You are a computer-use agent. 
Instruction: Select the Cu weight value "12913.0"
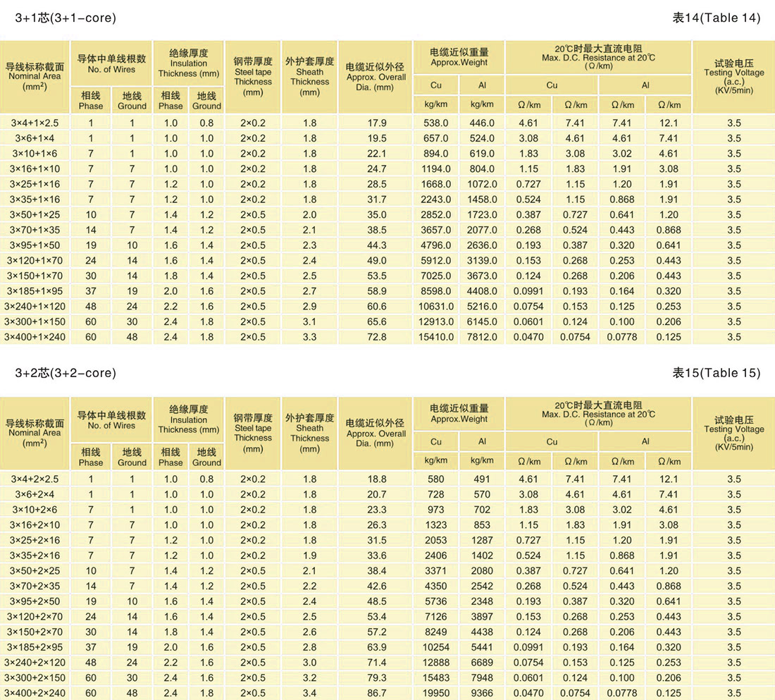coord(436,321)
